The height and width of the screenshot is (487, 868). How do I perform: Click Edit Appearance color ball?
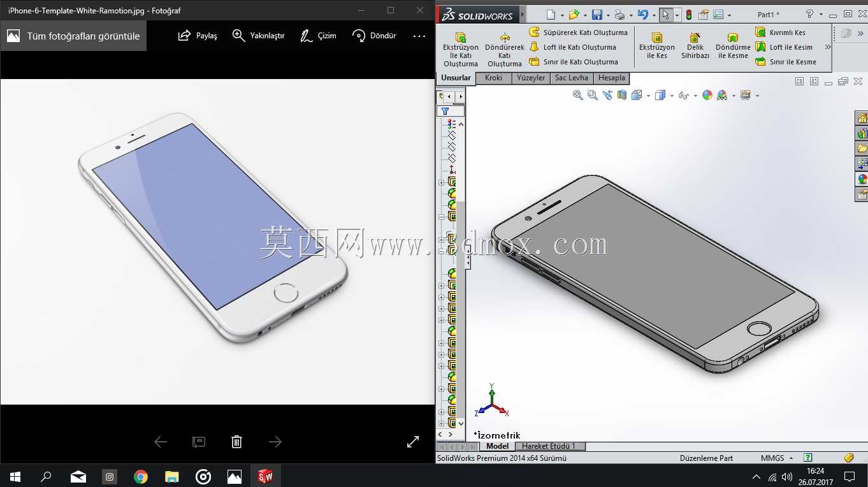707,95
